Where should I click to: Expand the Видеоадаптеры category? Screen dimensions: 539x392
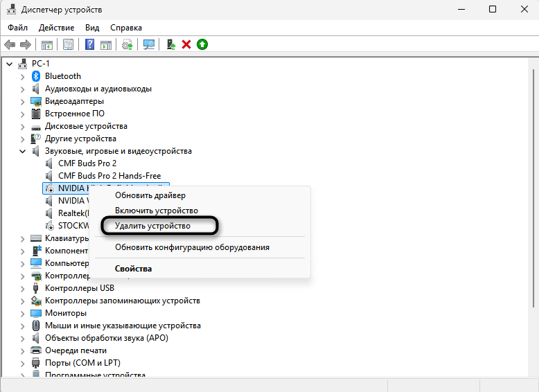[23, 102]
